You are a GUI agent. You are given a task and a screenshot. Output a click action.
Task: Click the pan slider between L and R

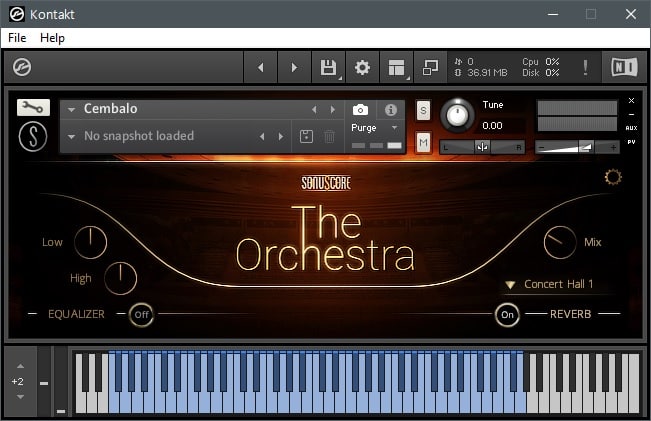click(482, 147)
